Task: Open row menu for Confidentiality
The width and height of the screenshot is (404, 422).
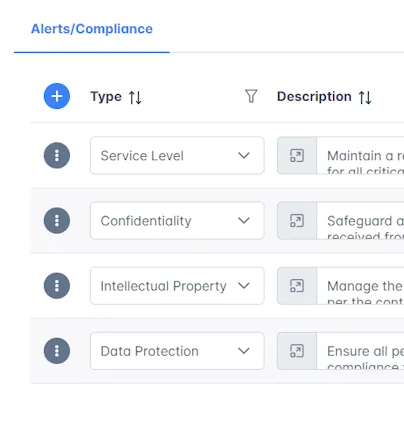Action: [57, 221]
